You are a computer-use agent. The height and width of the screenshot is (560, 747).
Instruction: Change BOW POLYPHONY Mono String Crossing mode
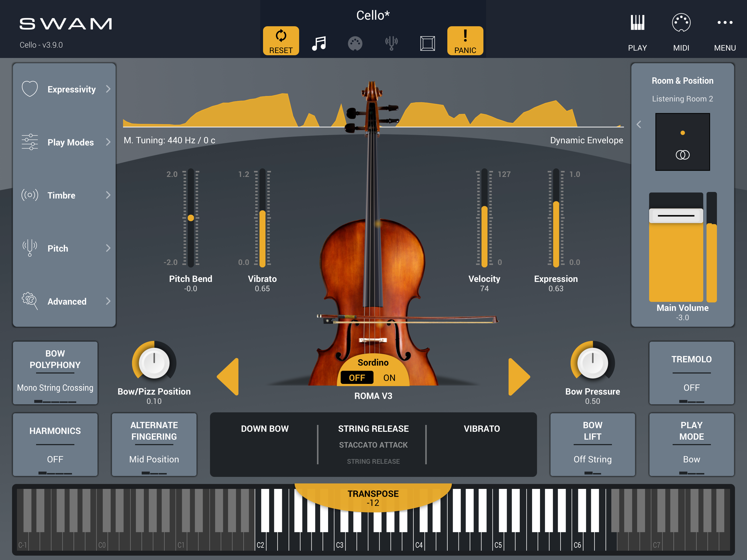pyautogui.click(x=55, y=373)
